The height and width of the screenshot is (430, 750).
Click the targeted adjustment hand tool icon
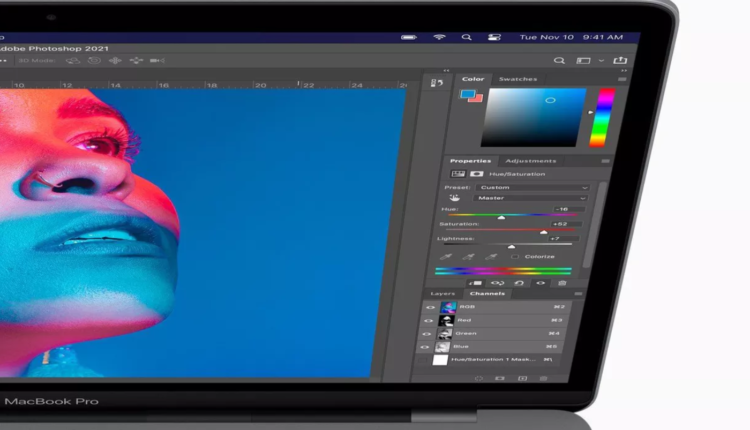click(453, 198)
